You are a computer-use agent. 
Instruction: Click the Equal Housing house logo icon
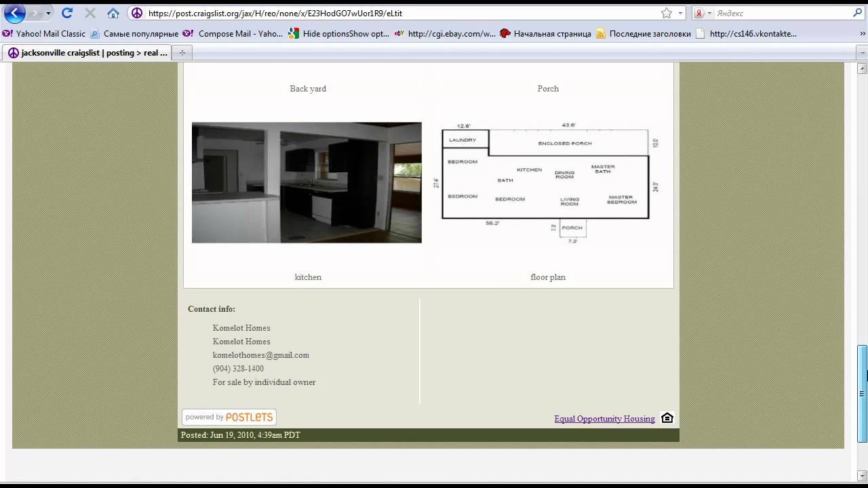tap(667, 418)
